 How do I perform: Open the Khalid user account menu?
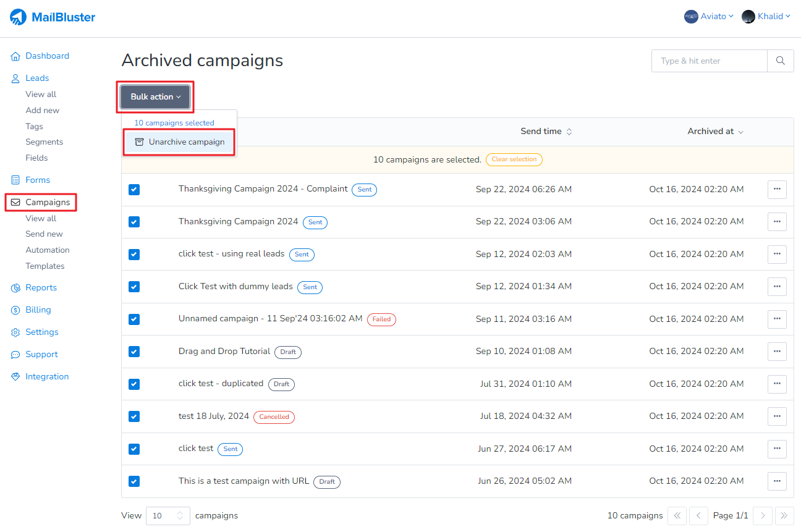click(766, 17)
